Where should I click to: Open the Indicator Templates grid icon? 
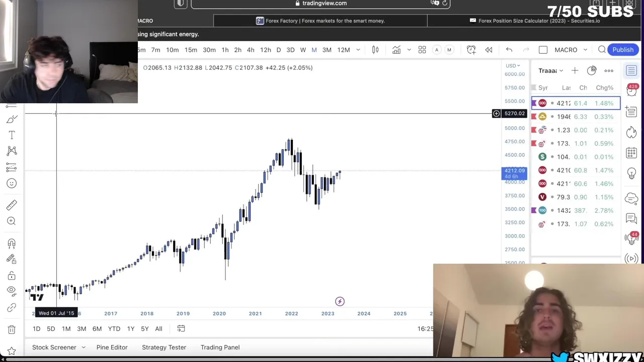[x=422, y=50]
